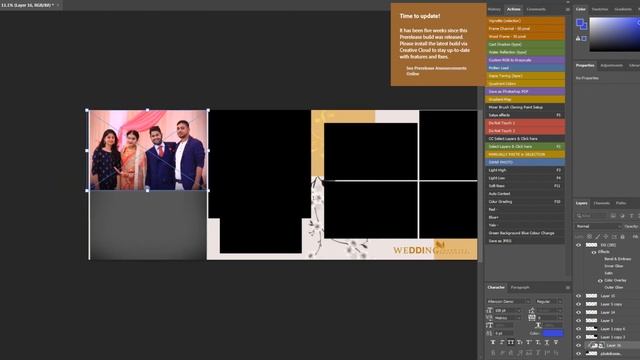640x360 pixels.
Task: Switch to the Gradients tab
Action: click(x=623, y=9)
